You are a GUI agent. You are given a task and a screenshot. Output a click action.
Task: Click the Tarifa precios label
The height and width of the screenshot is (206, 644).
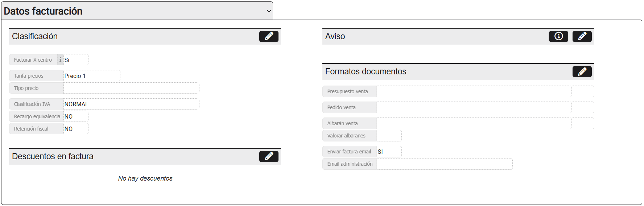click(29, 76)
